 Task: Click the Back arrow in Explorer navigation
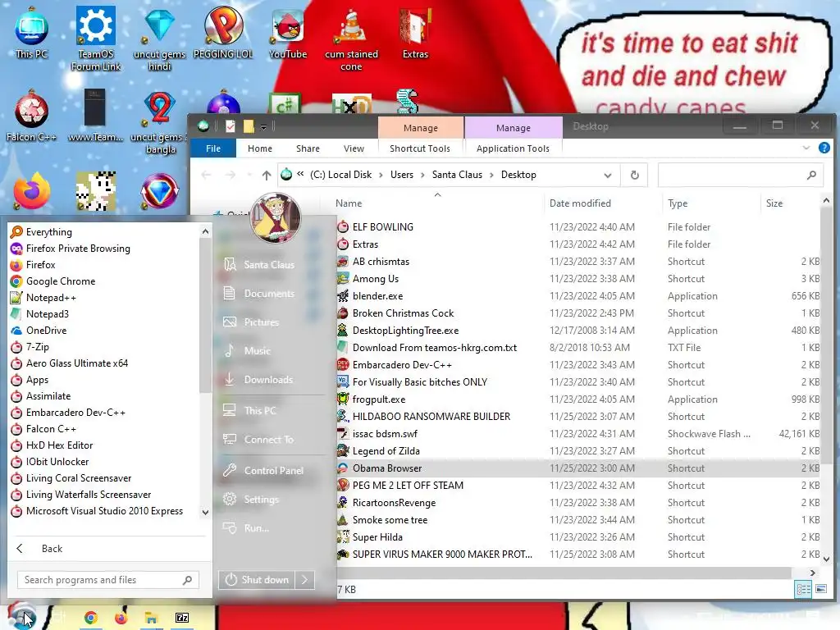coord(206,175)
